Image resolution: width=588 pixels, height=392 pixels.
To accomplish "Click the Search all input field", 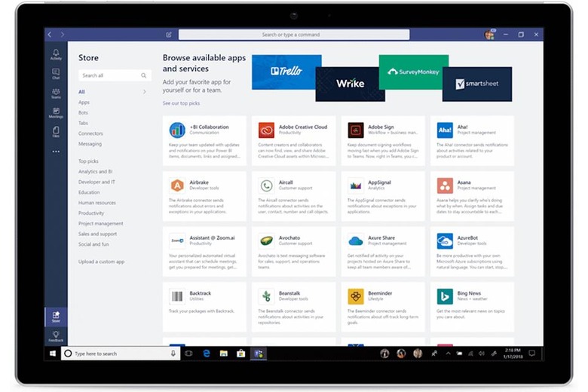I will 110,75.
